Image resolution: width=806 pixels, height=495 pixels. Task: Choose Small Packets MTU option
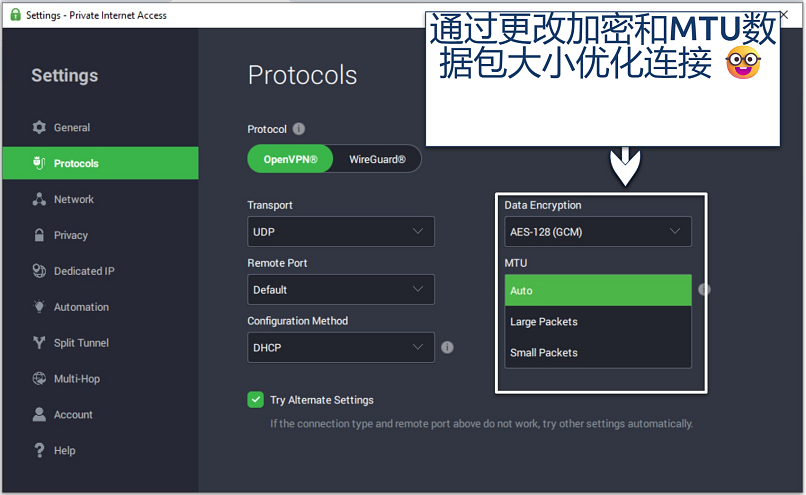click(598, 353)
